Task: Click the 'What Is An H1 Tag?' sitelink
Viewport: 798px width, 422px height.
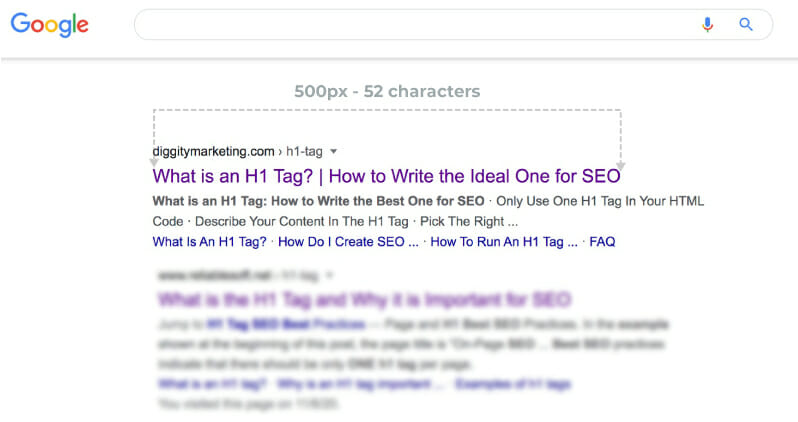Action: [209, 242]
